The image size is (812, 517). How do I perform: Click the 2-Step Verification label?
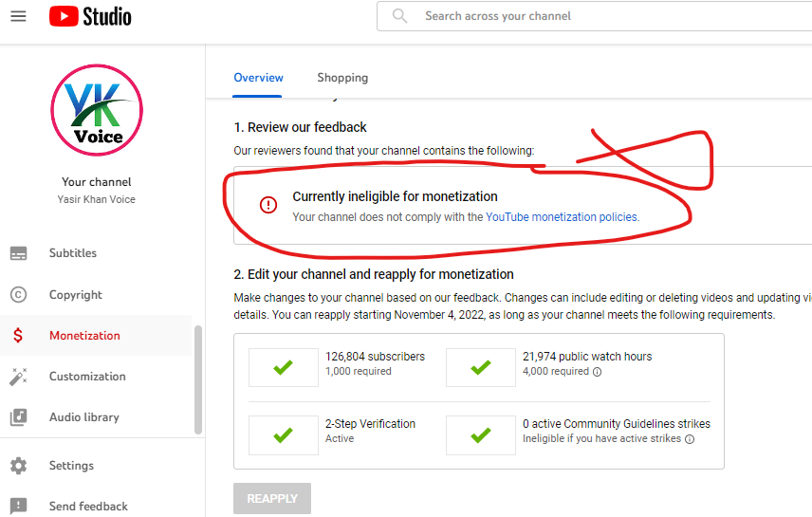(x=370, y=424)
